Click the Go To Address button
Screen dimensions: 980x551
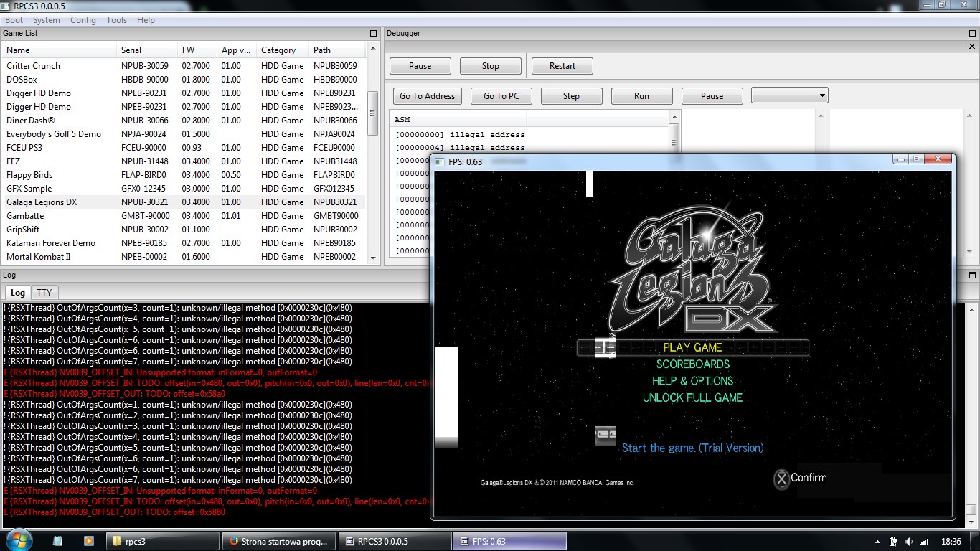(x=427, y=96)
